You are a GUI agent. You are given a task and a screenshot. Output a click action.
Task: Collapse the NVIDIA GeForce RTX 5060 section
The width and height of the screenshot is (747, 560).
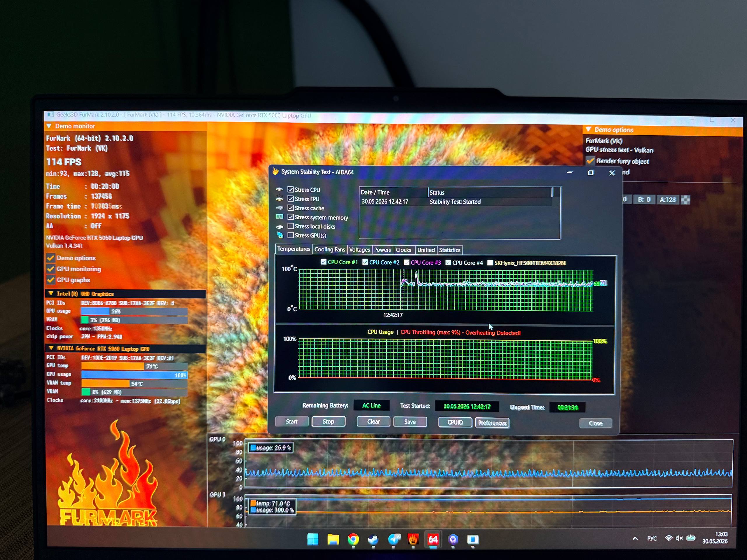pos(51,348)
